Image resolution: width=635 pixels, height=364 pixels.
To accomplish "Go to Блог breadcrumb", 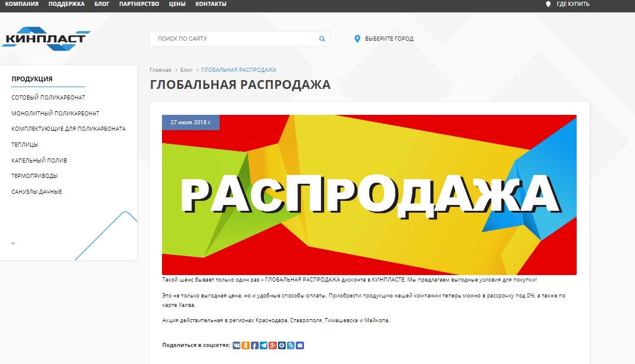I will 186,70.
